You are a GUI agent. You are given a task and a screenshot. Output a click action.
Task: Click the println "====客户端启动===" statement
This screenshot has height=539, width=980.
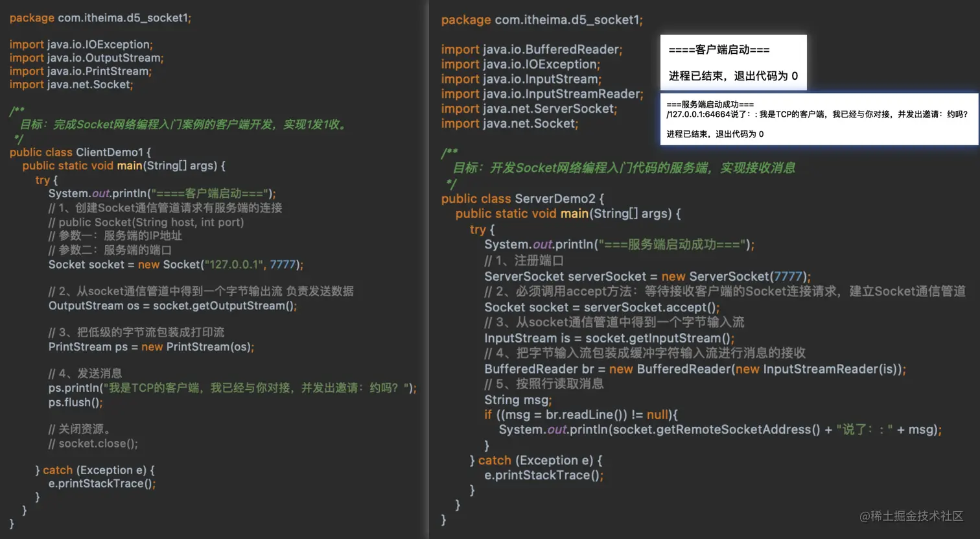(162, 193)
